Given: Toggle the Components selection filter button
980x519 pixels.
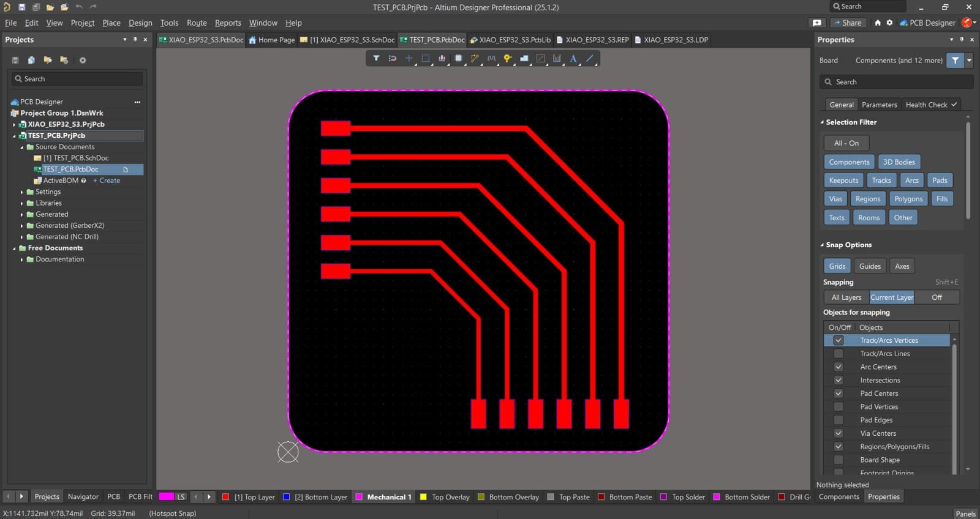Looking at the screenshot, I should [x=849, y=162].
